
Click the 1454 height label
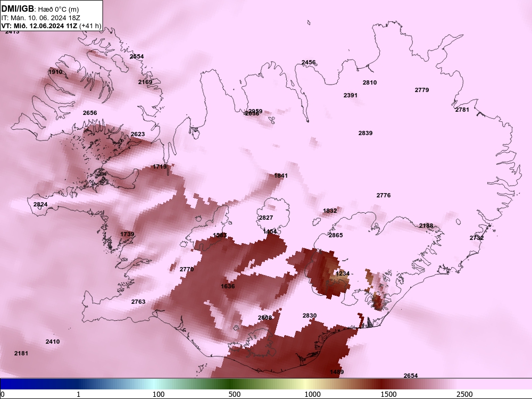pos(270,231)
